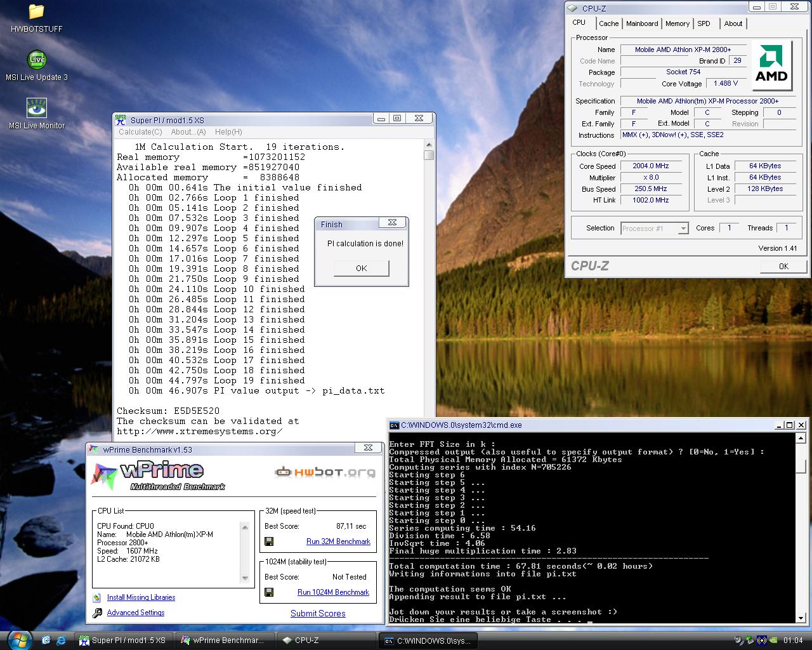Viewport: 812px width, 650px height.
Task: Click the cmd window scrollbar down arrow
Action: tap(801, 617)
